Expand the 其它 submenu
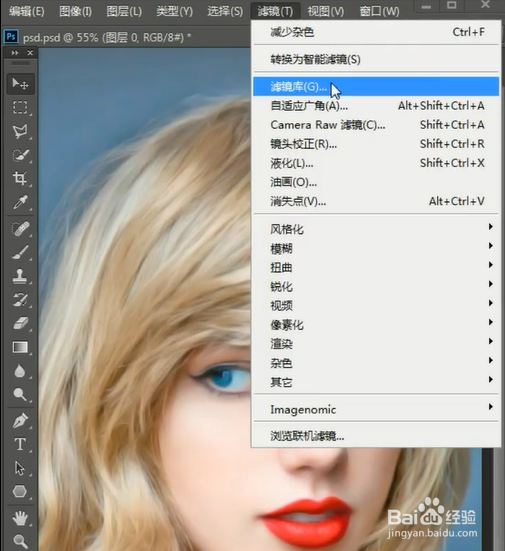Image resolution: width=505 pixels, height=551 pixels. point(376,382)
